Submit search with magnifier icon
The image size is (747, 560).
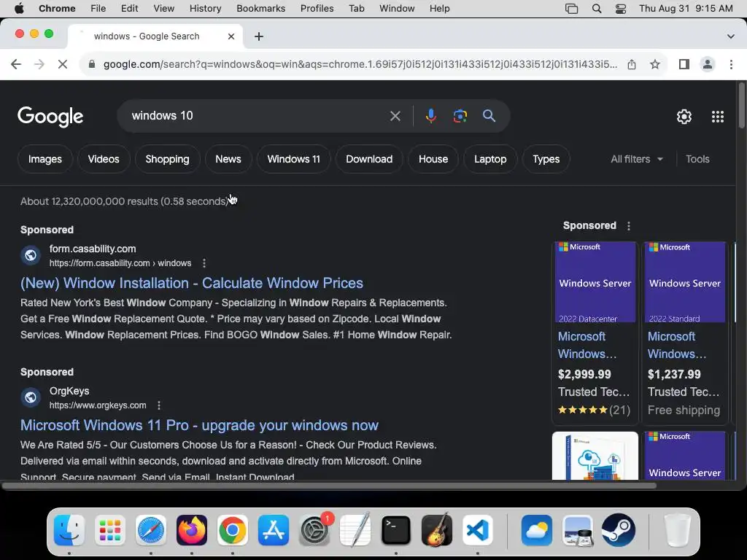[x=489, y=116]
